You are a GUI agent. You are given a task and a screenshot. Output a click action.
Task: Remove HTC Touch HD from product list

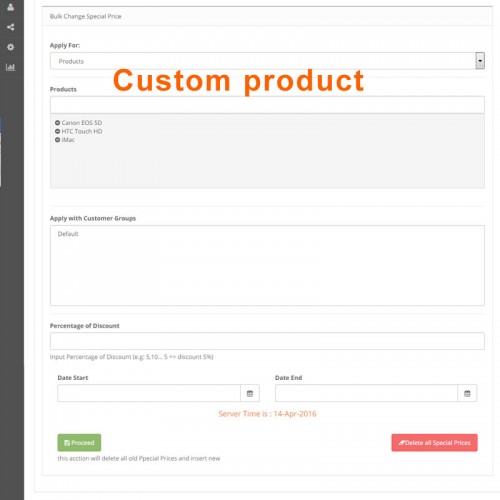point(57,131)
